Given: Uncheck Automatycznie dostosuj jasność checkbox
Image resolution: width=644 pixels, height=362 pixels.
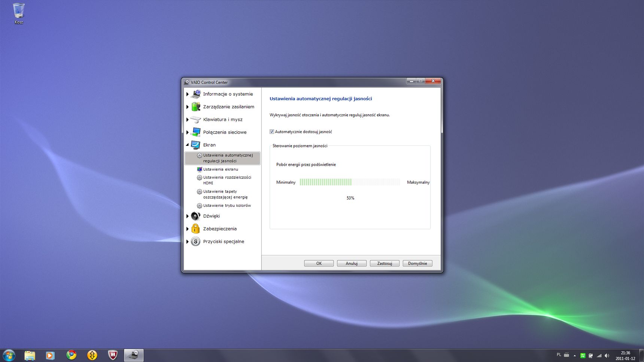Looking at the screenshot, I should click(272, 132).
